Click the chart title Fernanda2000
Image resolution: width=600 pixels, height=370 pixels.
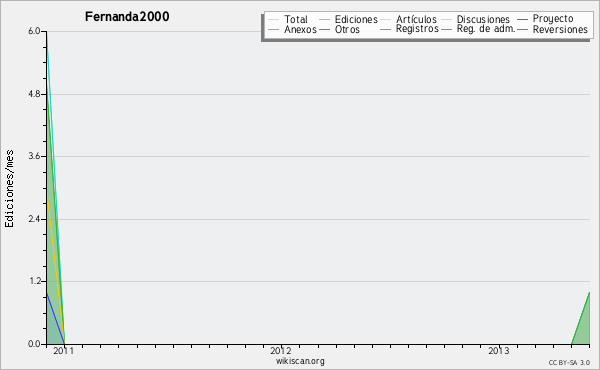point(127,17)
